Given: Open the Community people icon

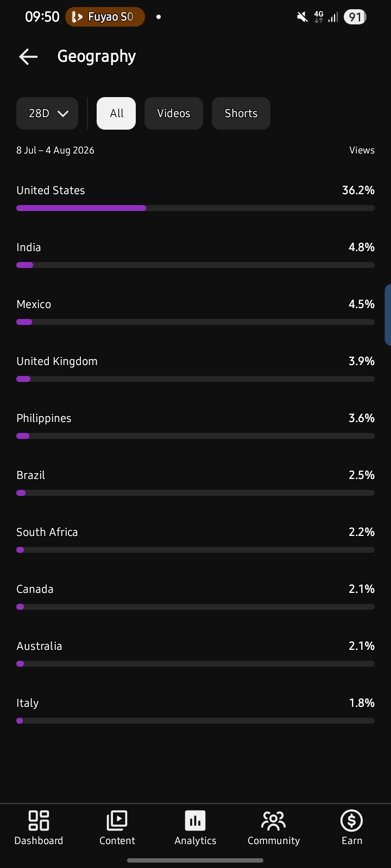Looking at the screenshot, I should tap(273, 820).
